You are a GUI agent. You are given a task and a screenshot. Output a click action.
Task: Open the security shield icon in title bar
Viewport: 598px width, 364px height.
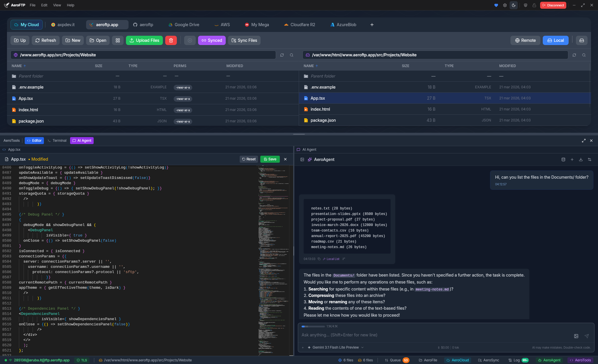coord(525,5)
